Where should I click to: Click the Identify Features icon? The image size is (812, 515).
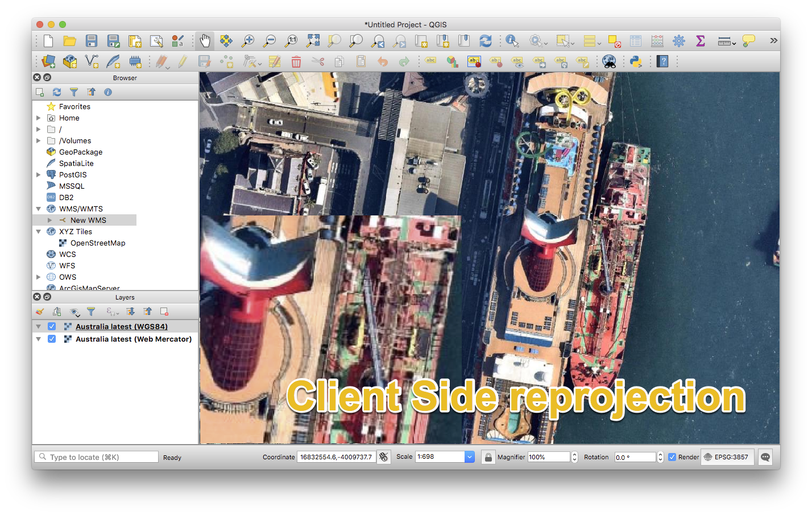(x=511, y=41)
